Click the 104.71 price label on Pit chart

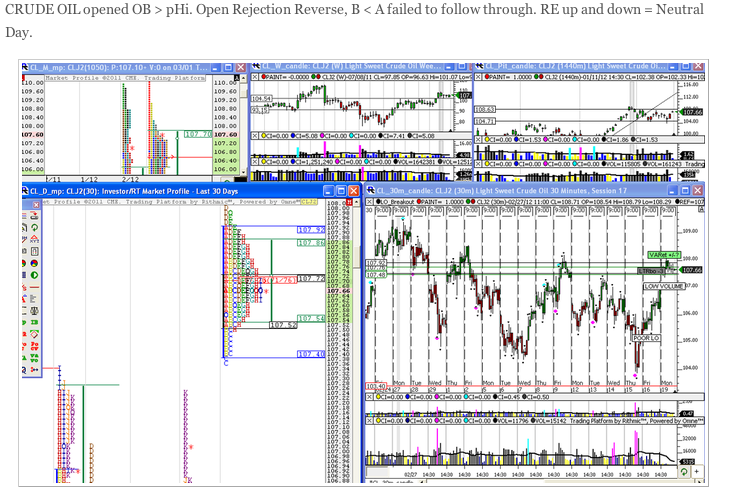485,122
